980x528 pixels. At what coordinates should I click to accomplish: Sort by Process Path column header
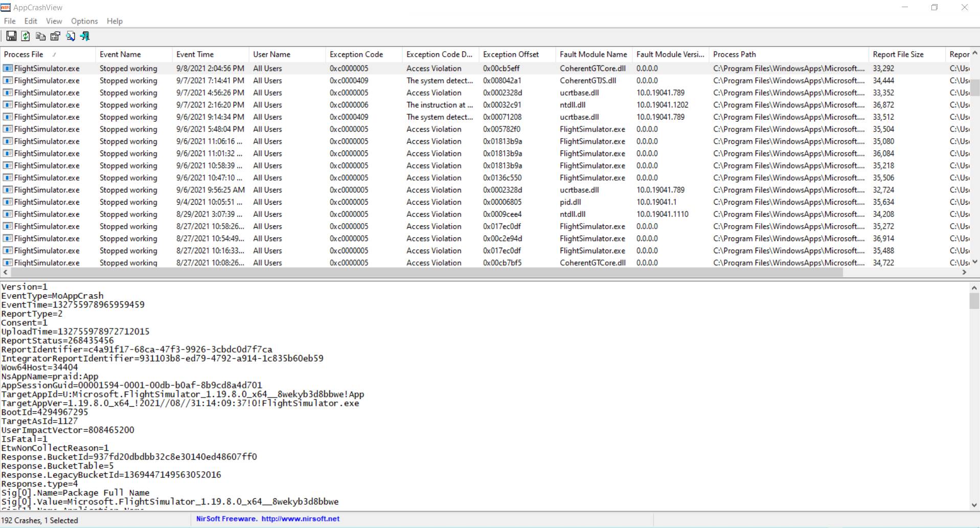pos(789,54)
